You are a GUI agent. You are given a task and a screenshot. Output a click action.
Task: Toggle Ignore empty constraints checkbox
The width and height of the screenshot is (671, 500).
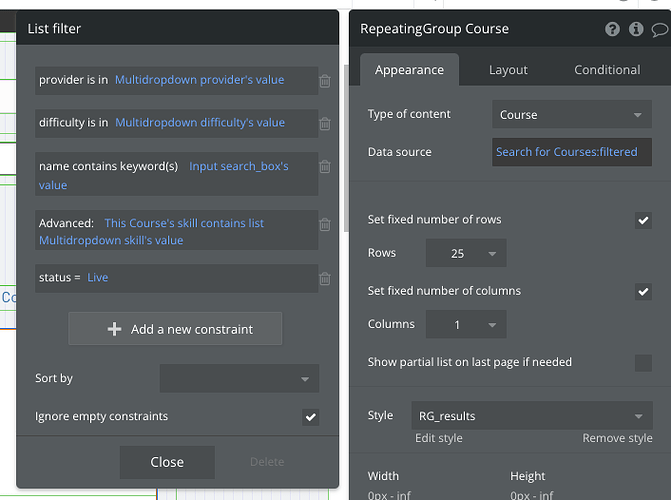(311, 416)
